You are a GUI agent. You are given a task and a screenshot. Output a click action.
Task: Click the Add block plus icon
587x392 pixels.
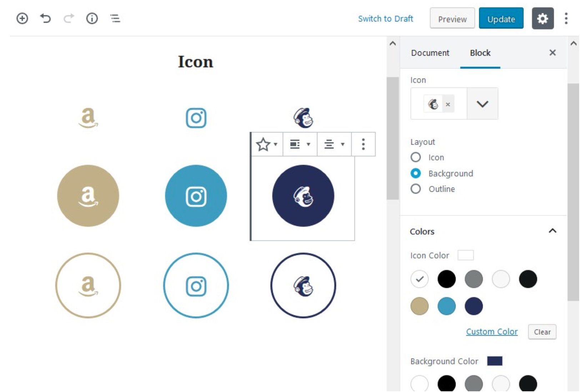(22, 18)
